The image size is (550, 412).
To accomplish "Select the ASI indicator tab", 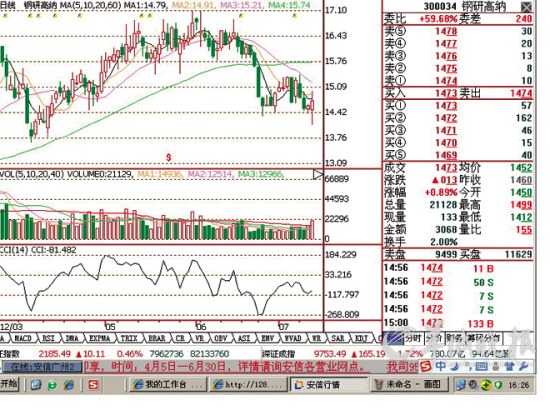I will 244,338.
